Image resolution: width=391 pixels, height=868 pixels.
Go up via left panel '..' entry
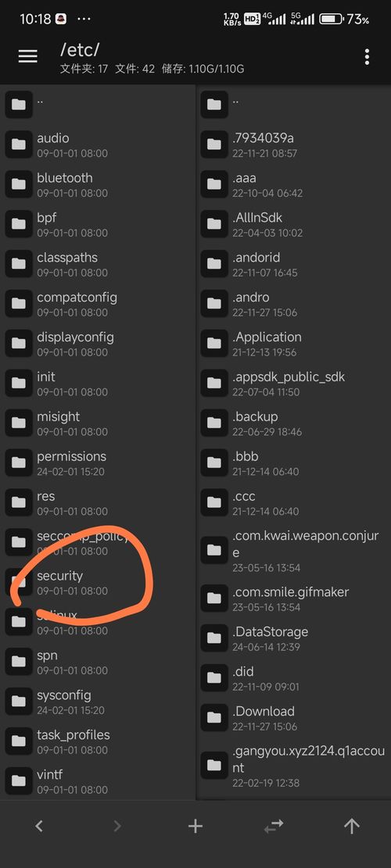[98, 105]
